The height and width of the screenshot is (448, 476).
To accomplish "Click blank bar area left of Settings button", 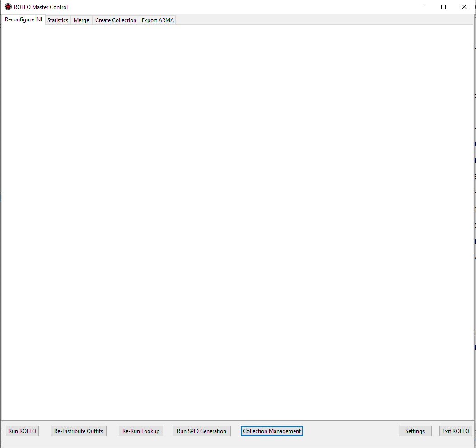I will (x=350, y=431).
